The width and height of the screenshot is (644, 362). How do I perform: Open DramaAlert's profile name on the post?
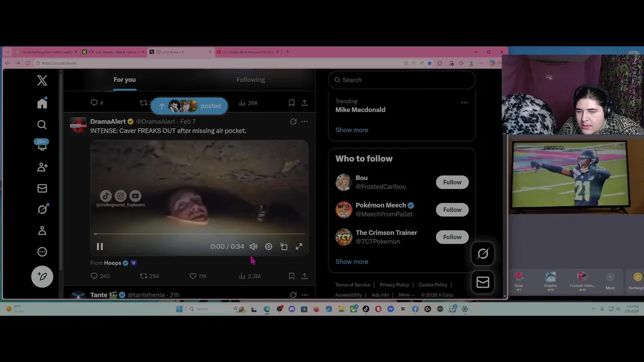click(x=108, y=122)
